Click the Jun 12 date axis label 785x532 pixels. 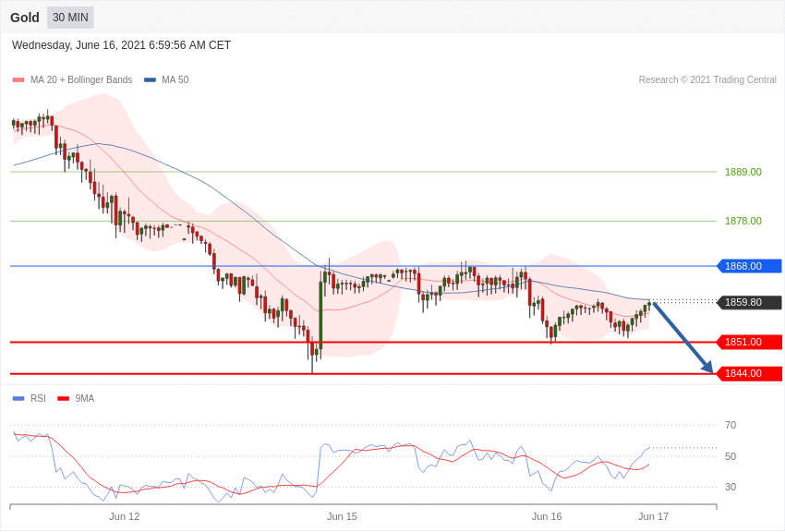tap(124, 516)
